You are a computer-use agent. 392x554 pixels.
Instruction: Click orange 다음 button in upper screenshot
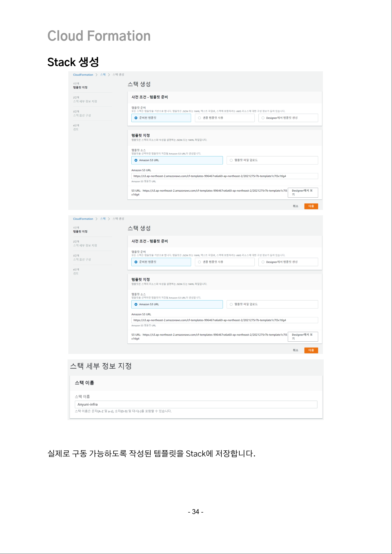click(x=311, y=206)
